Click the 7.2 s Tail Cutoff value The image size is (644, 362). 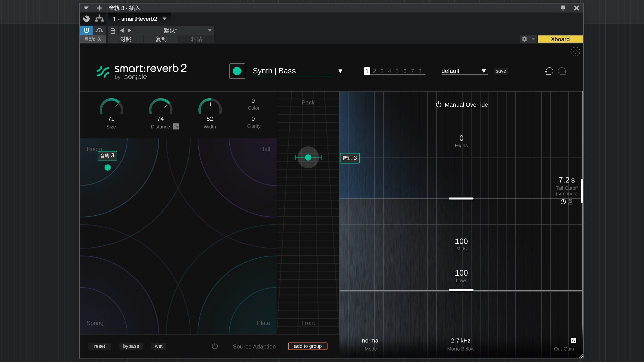coord(567,180)
